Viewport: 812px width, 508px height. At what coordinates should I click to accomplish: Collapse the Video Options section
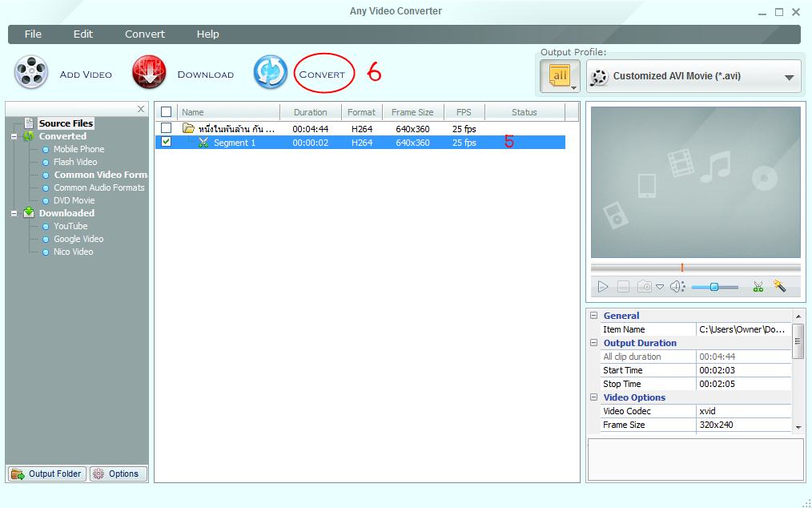tap(594, 397)
